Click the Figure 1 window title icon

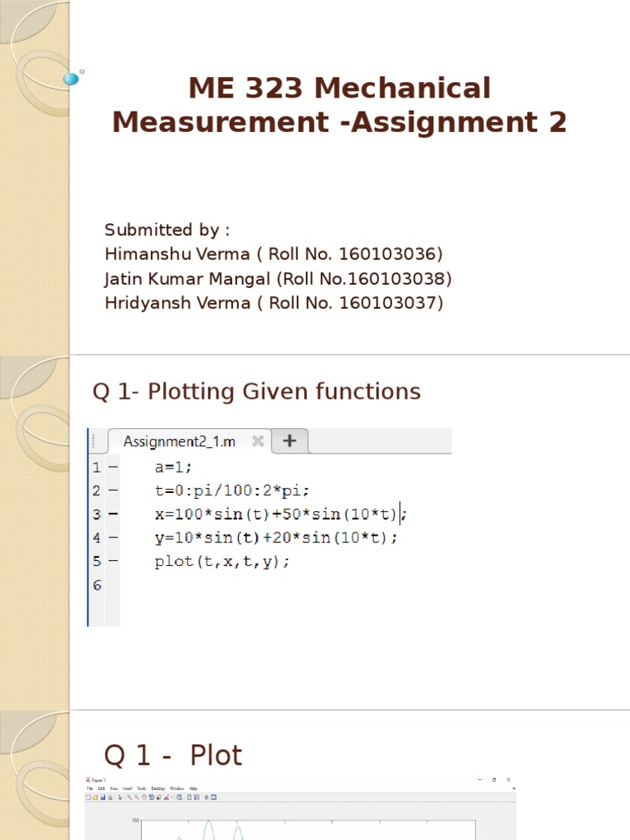[x=88, y=780]
